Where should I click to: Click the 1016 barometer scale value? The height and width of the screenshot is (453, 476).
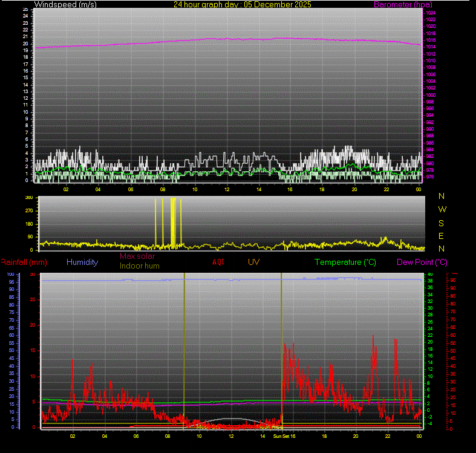pyautogui.click(x=431, y=40)
